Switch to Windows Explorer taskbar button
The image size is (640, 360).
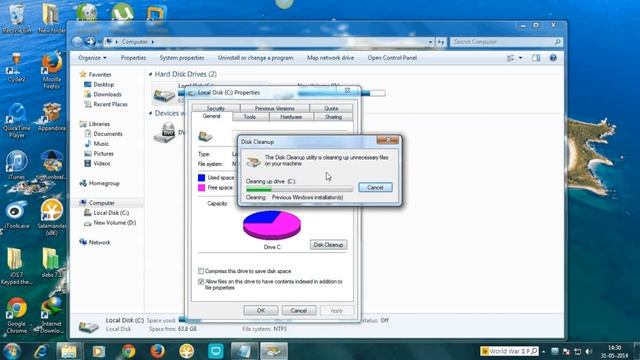click(x=69, y=351)
